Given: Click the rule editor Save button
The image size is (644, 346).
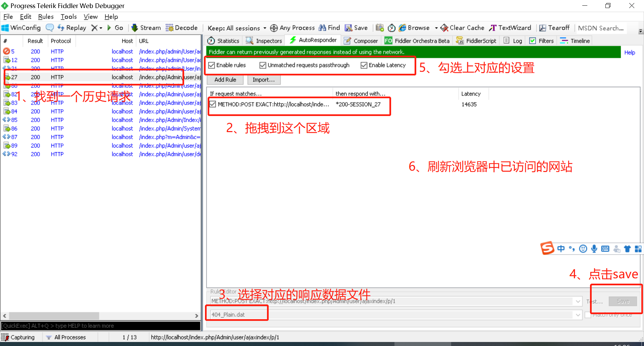Looking at the screenshot, I should [623, 301].
